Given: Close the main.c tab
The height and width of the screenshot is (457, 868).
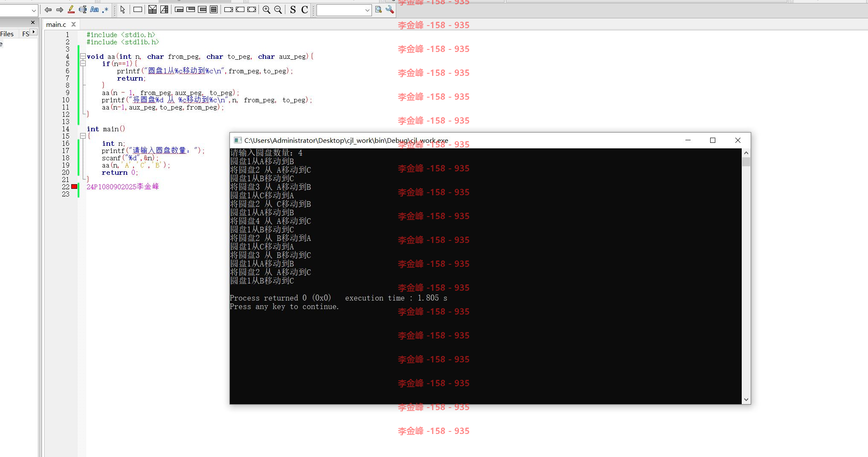Looking at the screenshot, I should (73, 24).
